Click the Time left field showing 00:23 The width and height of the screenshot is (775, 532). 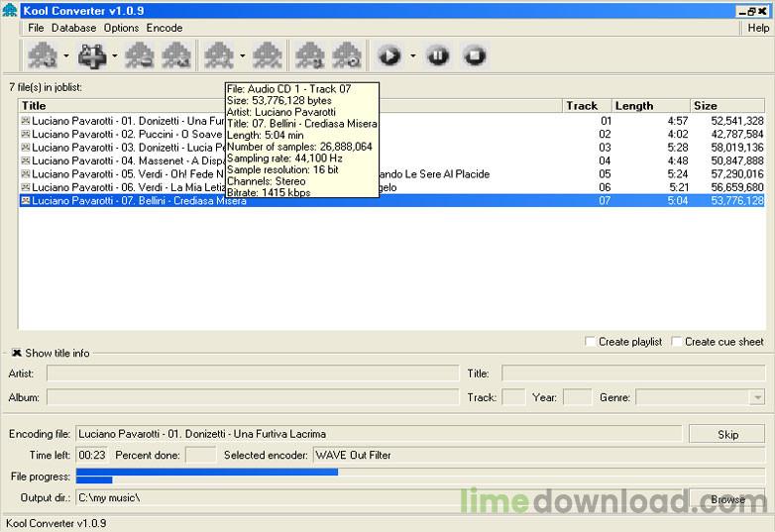[x=92, y=455]
